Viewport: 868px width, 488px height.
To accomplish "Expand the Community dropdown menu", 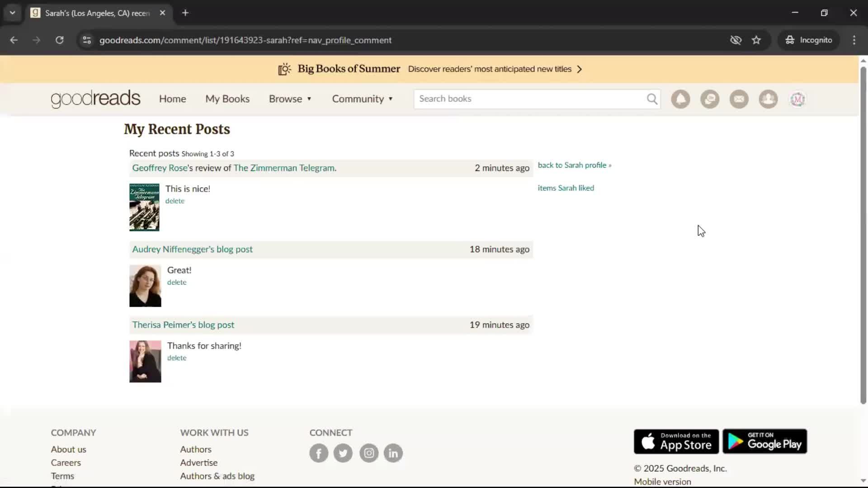I will coord(363,99).
